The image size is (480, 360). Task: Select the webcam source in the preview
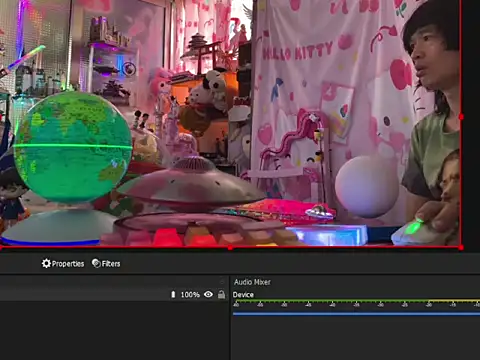[x=230, y=123]
